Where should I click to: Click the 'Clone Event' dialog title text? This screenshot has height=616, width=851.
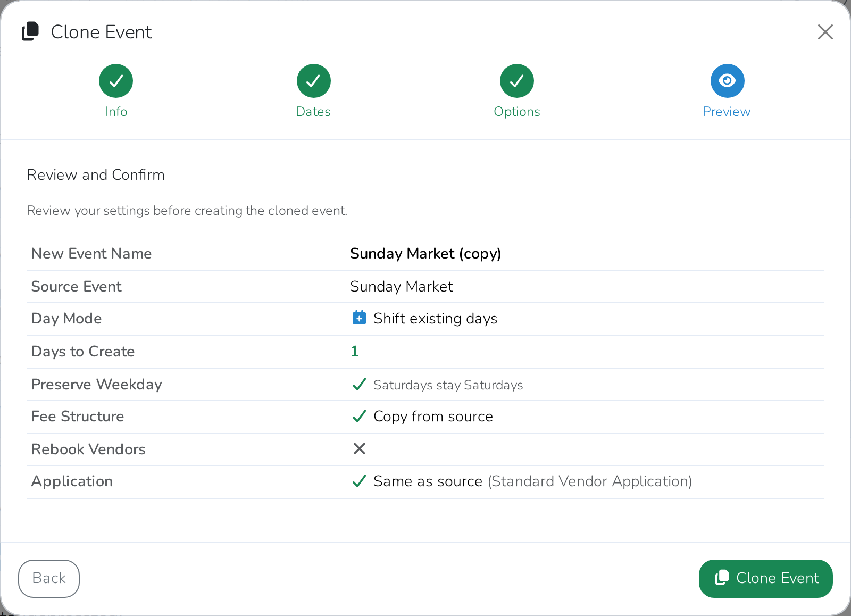coord(101,32)
